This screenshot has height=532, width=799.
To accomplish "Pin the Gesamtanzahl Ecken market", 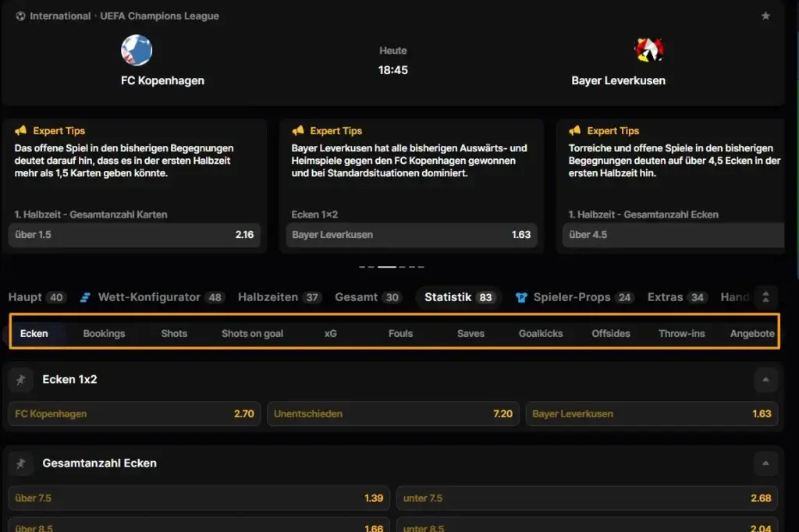I will (21, 463).
